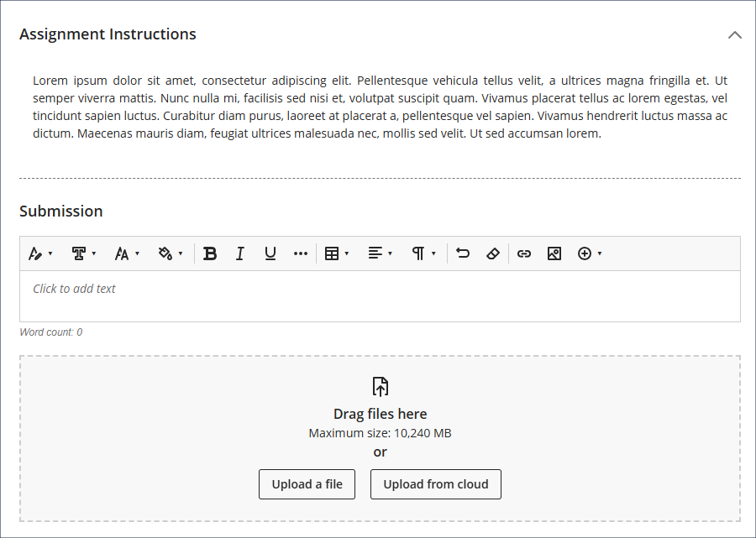Viewport: 756px width, 538px height.
Task: Toggle bold formatting in the editor
Action: click(x=210, y=253)
